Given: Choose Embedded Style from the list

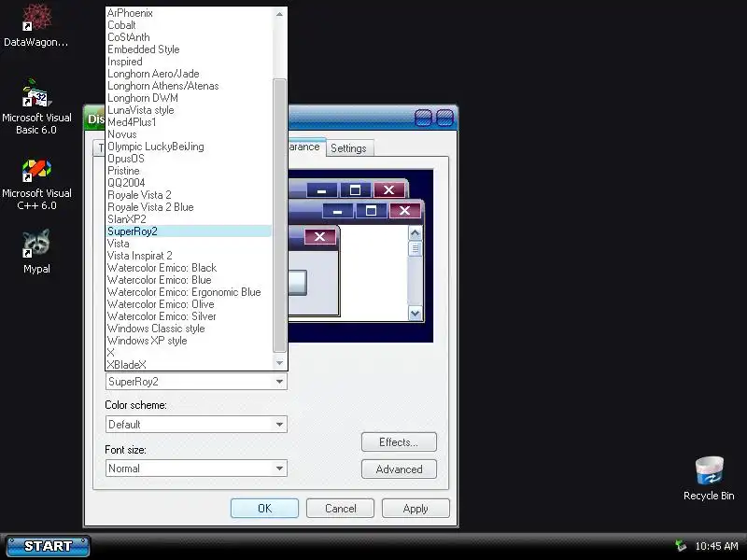Looking at the screenshot, I should (189, 49).
